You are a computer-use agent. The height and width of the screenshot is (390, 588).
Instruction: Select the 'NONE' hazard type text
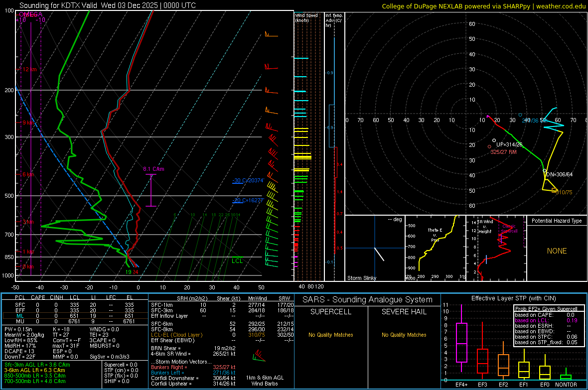click(x=557, y=251)
